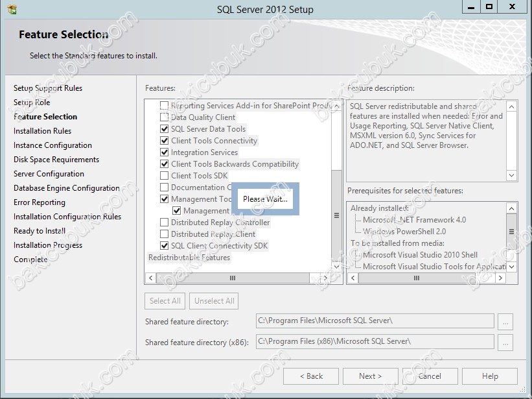
Task: Click the Setup Support Rules step
Action: click(x=48, y=88)
